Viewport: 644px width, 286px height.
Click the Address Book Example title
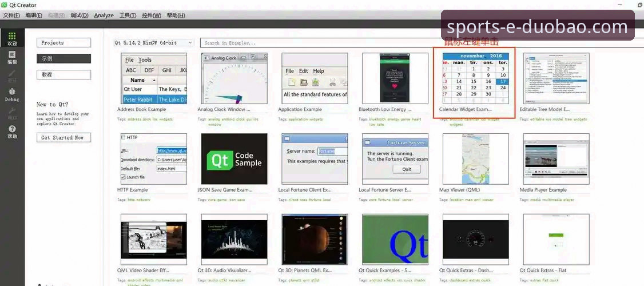coord(142,109)
